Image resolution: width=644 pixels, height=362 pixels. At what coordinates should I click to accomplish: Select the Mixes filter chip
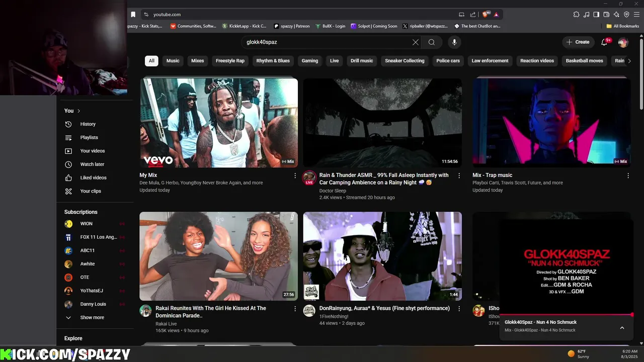(198, 61)
